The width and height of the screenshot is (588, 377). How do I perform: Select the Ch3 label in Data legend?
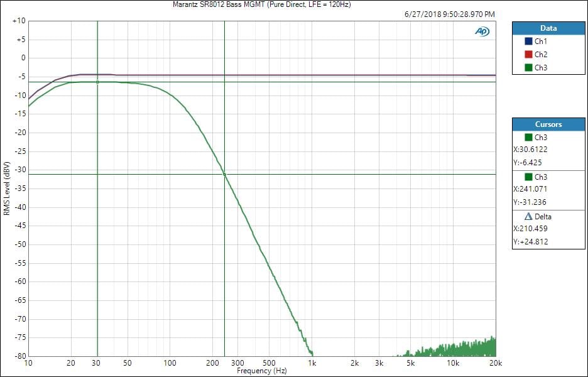tap(541, 68)
